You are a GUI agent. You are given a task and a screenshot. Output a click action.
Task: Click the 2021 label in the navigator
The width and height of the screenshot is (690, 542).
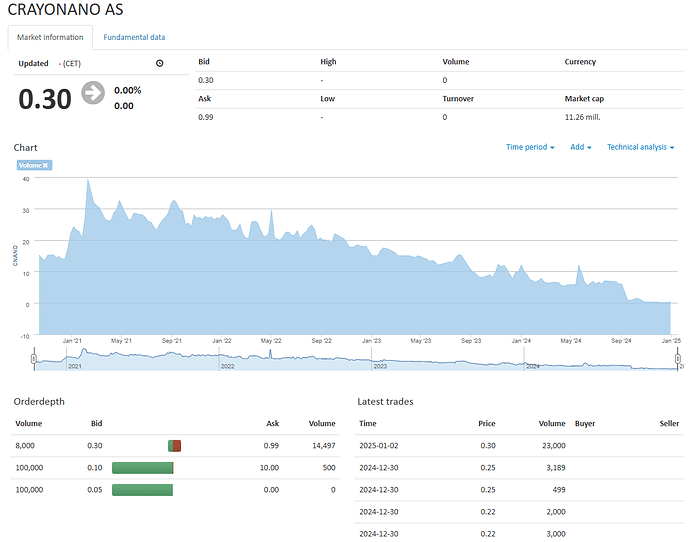[75, 366]
